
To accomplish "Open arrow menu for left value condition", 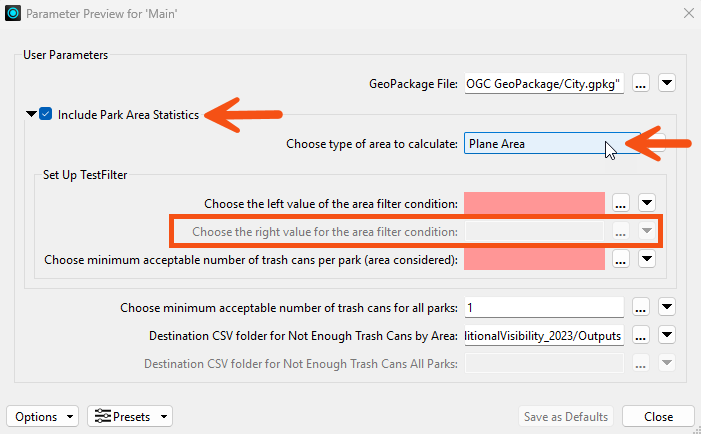I will tap(646, 203).
